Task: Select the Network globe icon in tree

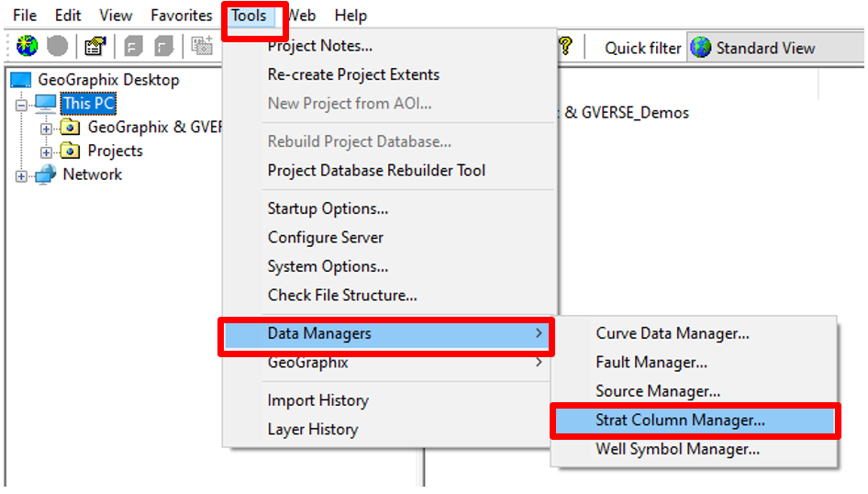Action: pos(46,174)
